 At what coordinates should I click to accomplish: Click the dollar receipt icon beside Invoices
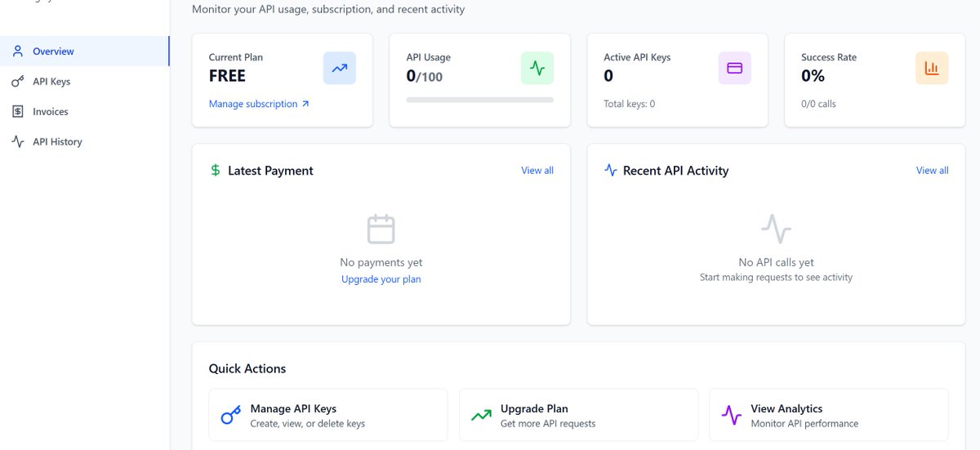pyautogui.click(x=17, y=112)
